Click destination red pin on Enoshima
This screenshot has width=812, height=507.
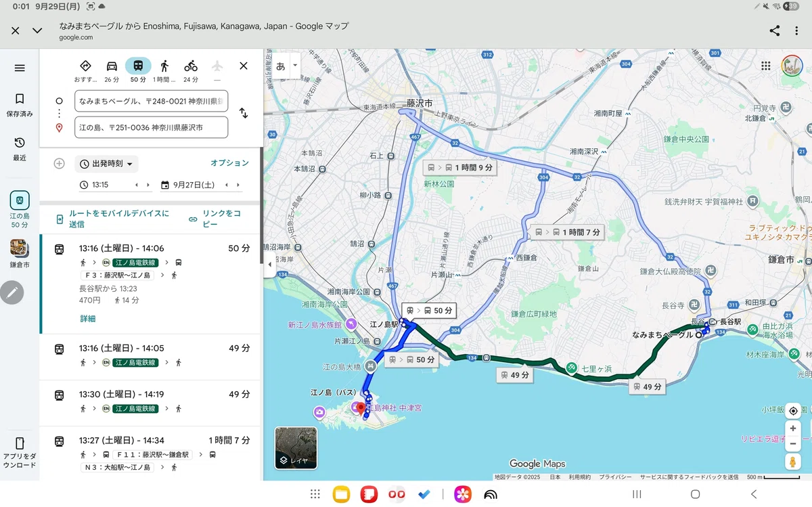click(x=361, y=409)
